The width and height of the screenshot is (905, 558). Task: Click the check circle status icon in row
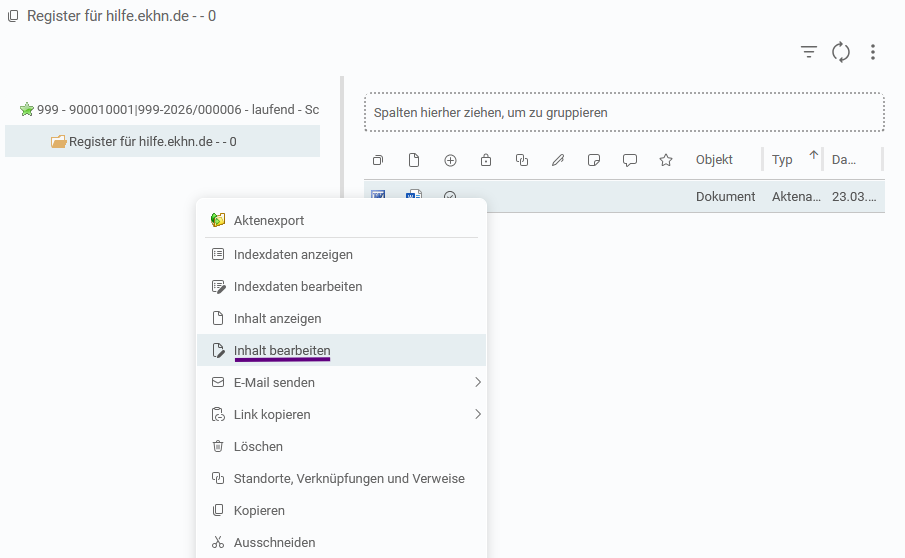450,196
